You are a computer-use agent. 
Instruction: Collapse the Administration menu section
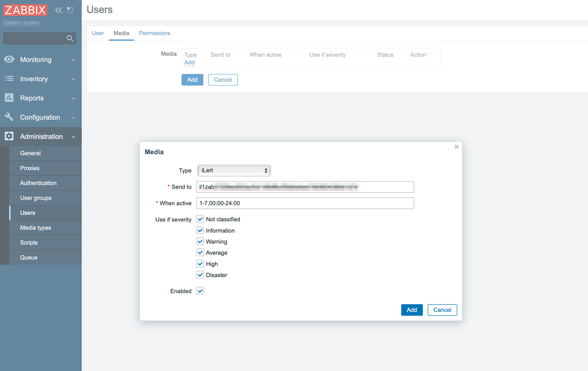click(74, 137)
